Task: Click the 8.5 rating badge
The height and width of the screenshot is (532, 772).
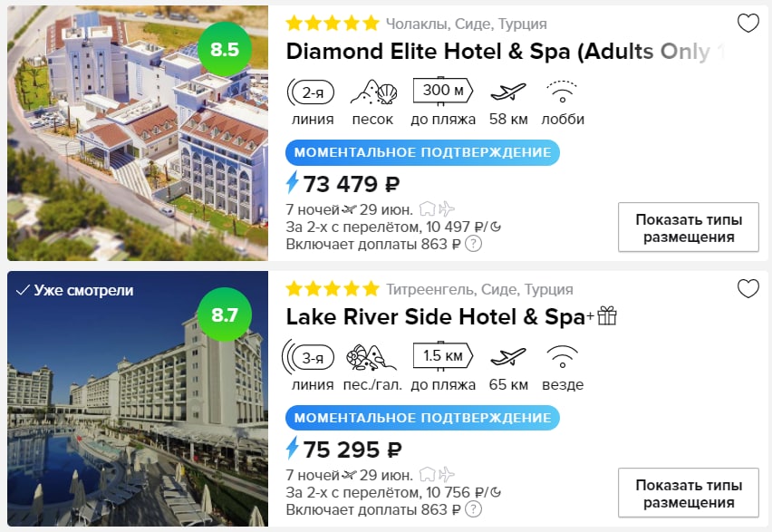Action: click(x=224, y=49)
